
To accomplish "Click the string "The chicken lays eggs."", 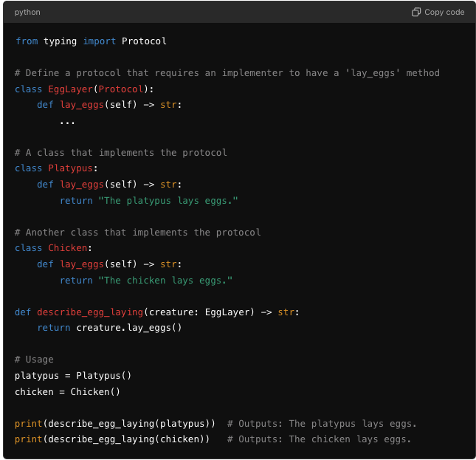I will click(x=165, y=281).
